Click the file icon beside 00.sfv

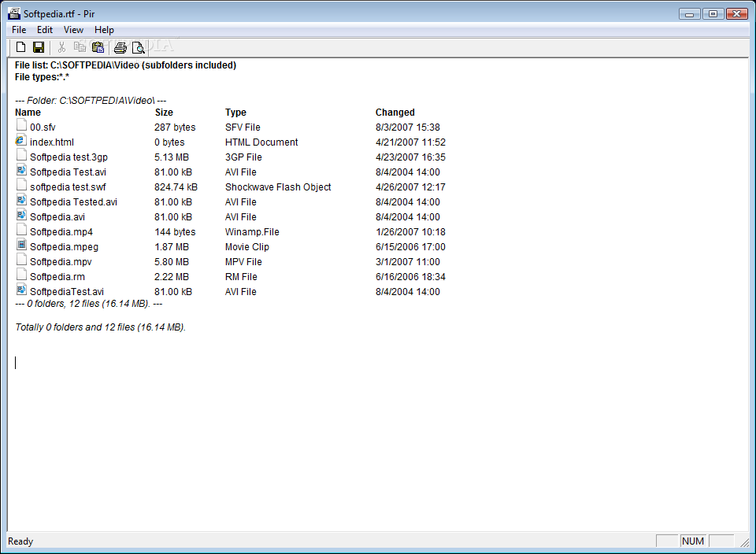[x=21, y=126]
